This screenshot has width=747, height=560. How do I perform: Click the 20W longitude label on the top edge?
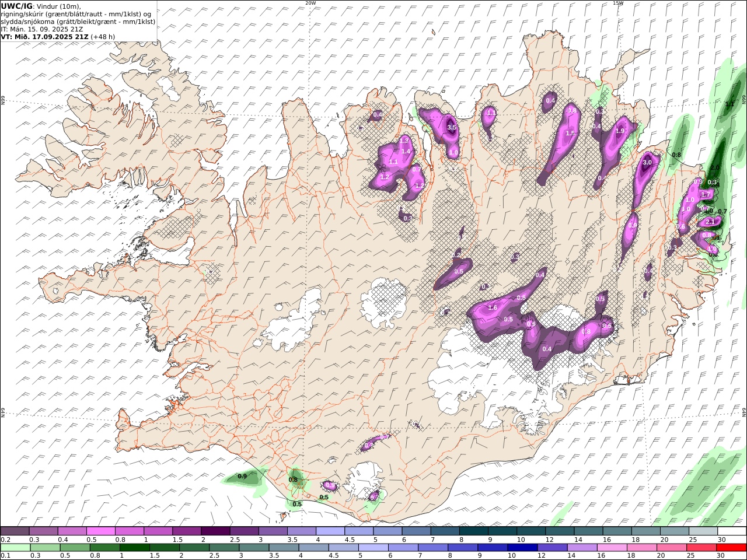click(310, 3)
